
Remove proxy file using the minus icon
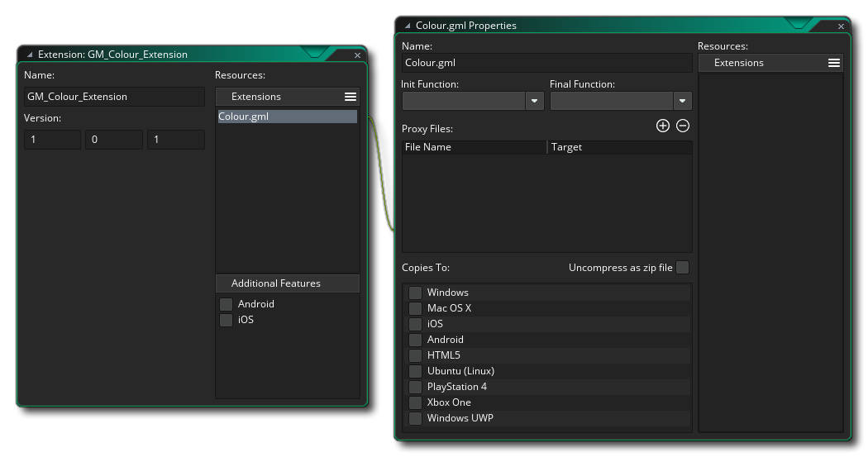(x=683, y=126)
